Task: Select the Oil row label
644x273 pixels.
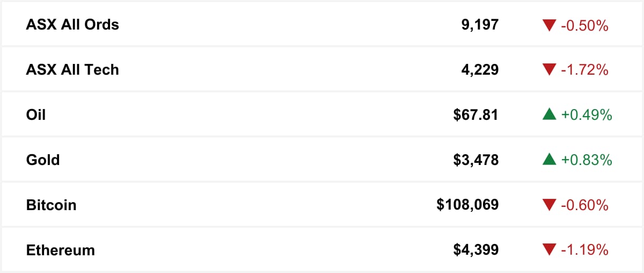Action: click(x=36, y=115)
